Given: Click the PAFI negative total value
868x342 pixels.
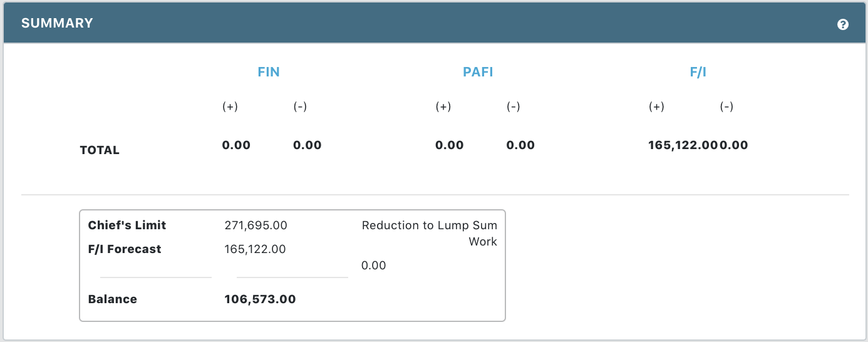Looking at the screenshot, I should (520, 145).
